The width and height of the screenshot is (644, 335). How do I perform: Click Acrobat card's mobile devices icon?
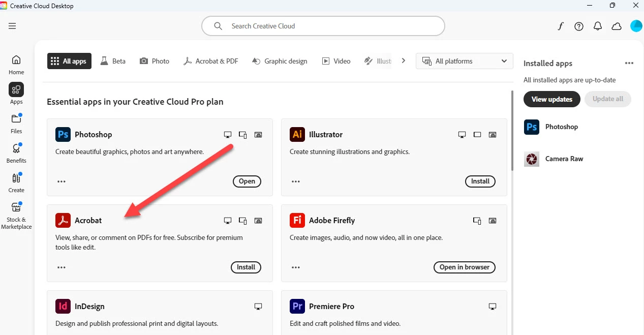(243, 221)
